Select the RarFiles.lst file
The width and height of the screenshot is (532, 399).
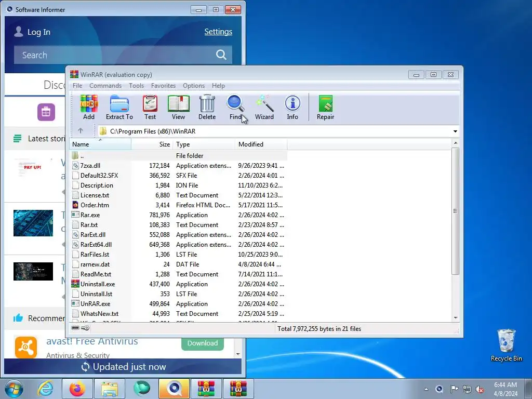[179, 254]
